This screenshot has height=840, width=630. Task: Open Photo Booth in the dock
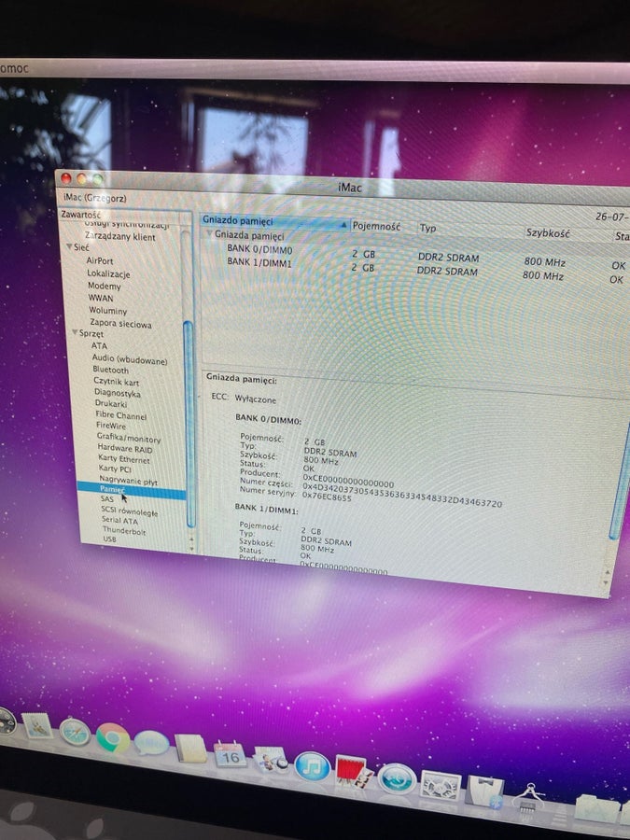point(353,773)
